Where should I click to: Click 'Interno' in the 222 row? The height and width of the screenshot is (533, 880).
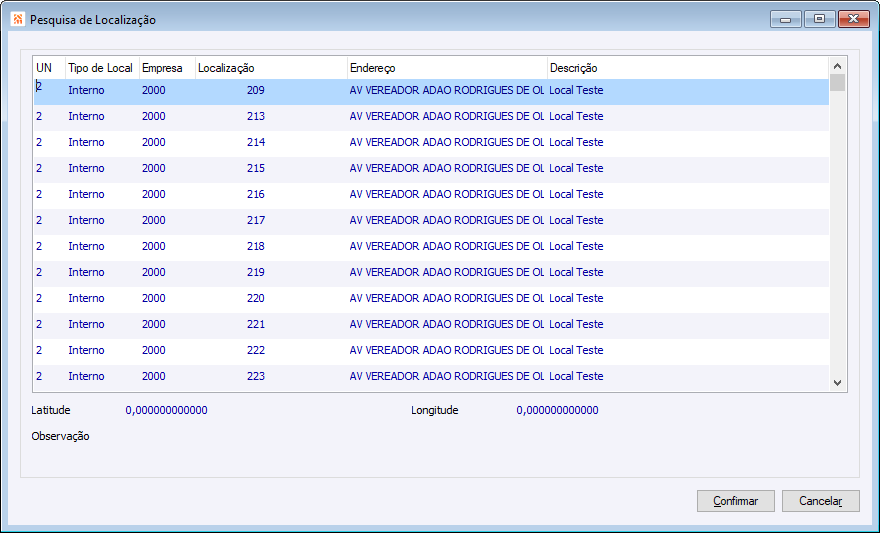point(86,350)
